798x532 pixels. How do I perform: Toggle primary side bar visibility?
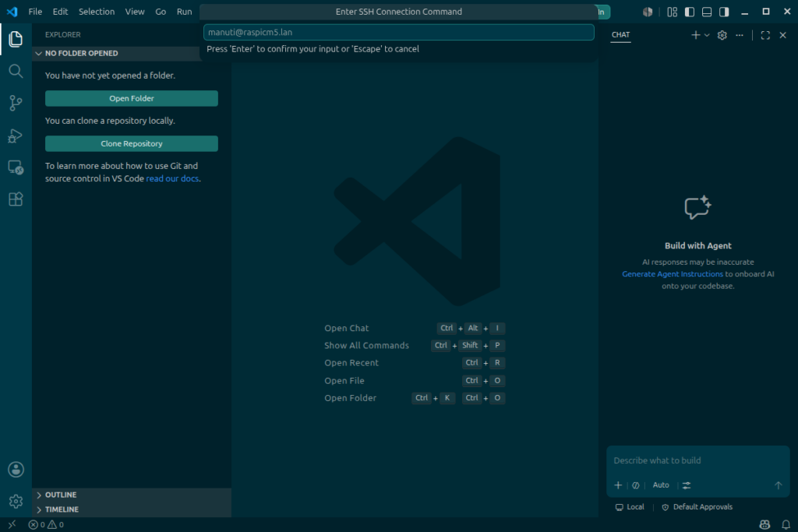tap(690, 12)
